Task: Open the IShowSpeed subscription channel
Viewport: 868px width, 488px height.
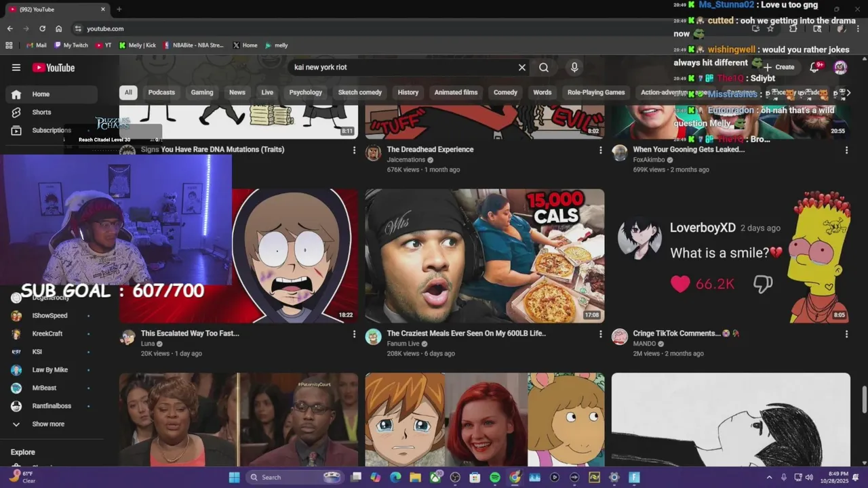Action: 52,316
